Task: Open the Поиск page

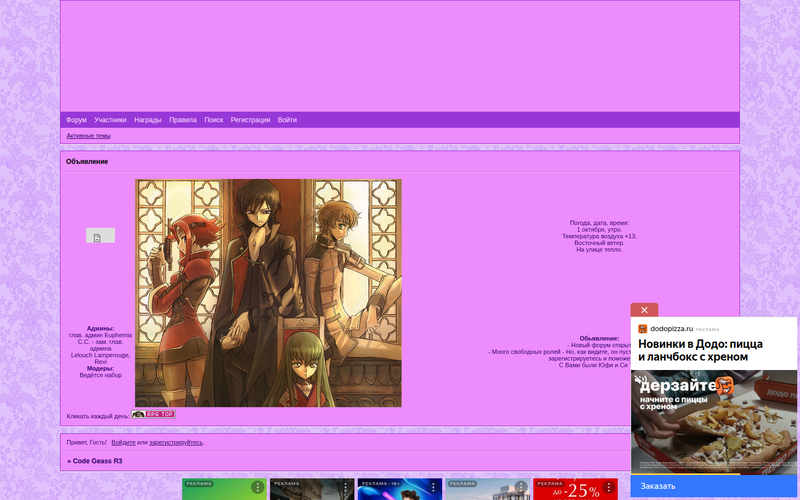Action: (x=214, y=120)
